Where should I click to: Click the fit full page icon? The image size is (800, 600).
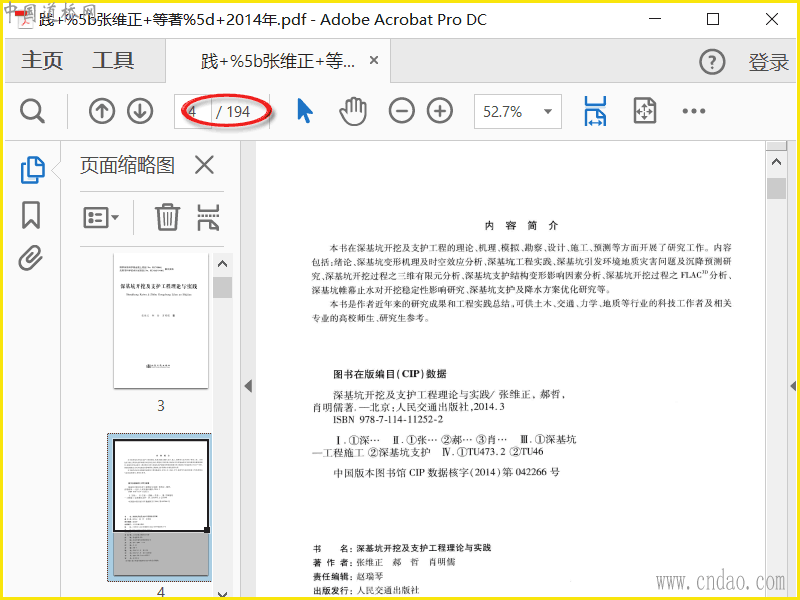[644, 111]
